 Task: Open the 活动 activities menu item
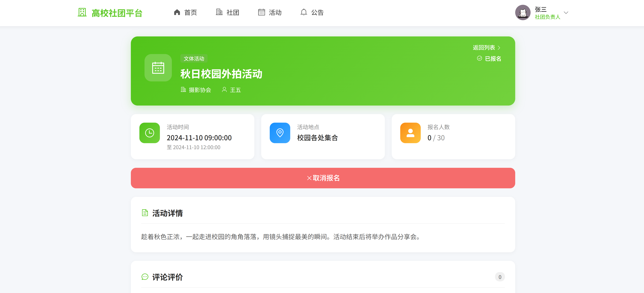[x=270, y=12]
